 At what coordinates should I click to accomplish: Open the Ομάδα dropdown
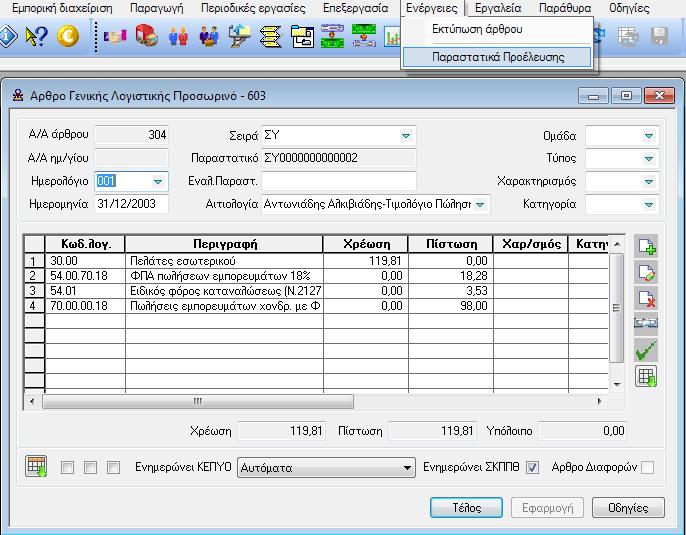[649, 136]
